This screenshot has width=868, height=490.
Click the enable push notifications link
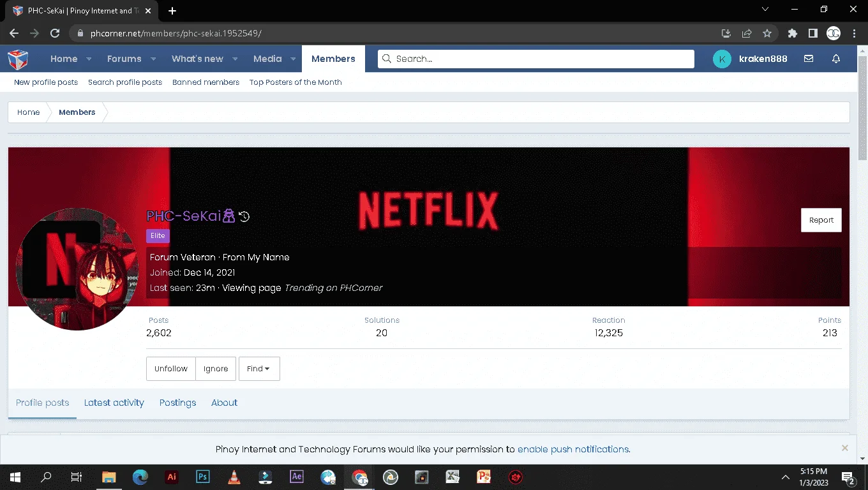(573, 449)
